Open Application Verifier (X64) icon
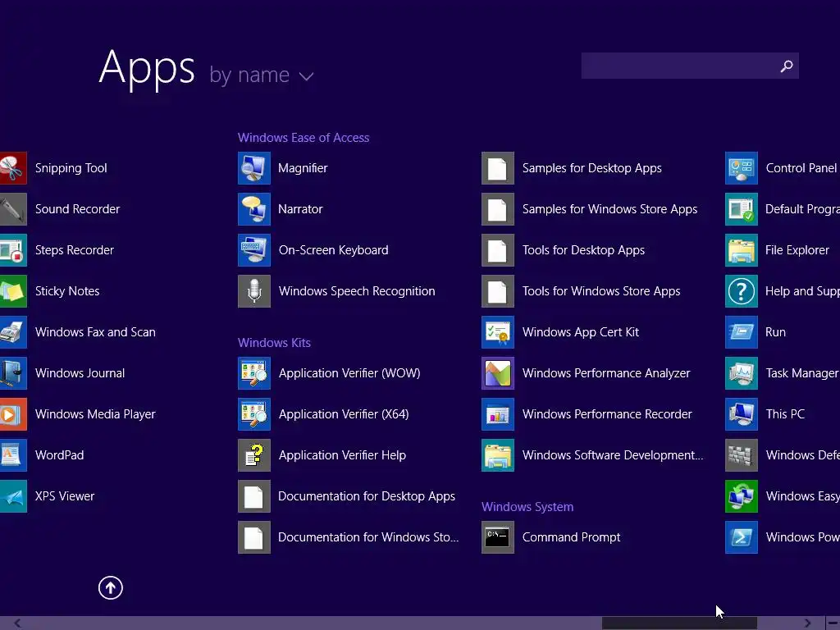 click(254, 414)
